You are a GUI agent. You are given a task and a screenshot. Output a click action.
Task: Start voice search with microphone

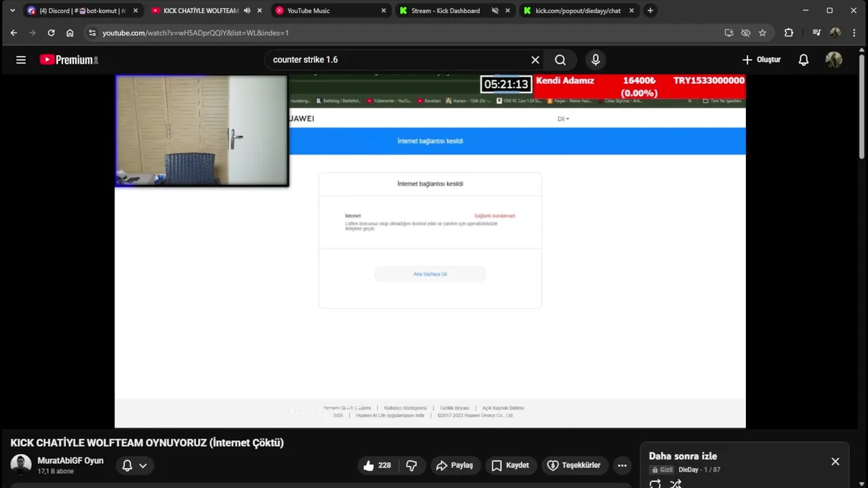[x=595, y=60]
